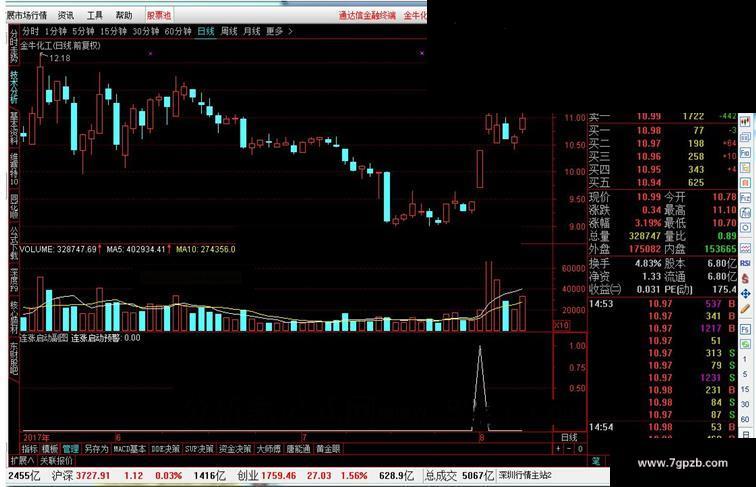Click the yellow note icon in right toolbar
The image size is (756, 487).
pyautogui.click(x=745, y=168)
